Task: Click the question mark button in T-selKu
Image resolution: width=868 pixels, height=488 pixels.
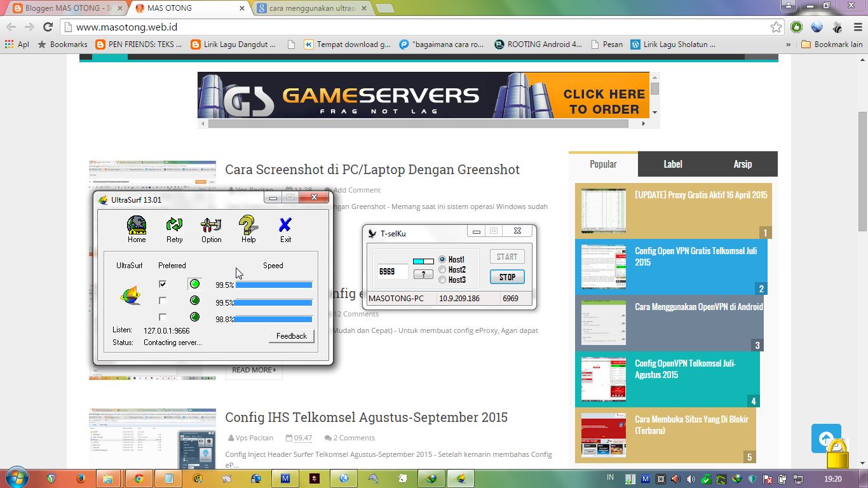Action: tap(423, 274)
